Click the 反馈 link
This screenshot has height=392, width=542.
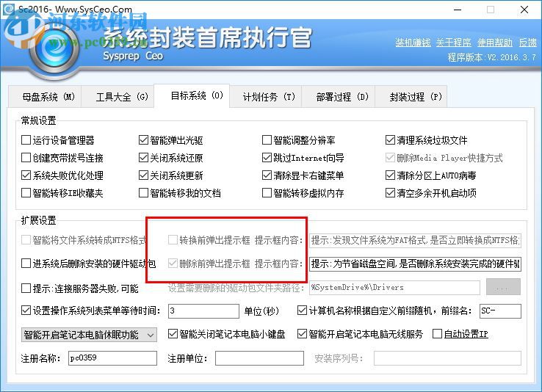[528, 43]
